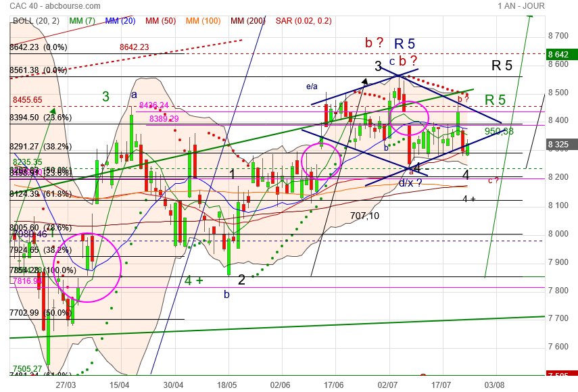Click the 'CAC 40 - abcbourse.com' chart title
578x392 pixels.
[x=55, y=6]
